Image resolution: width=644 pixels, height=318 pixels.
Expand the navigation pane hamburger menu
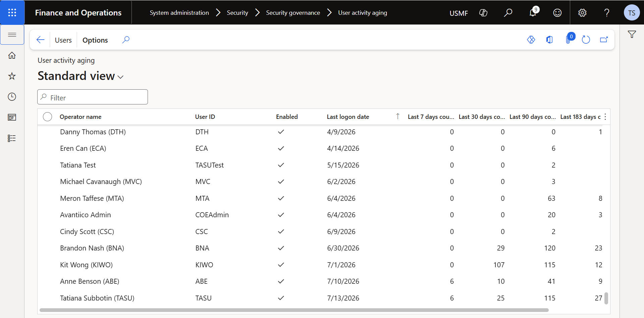[12, 35]
